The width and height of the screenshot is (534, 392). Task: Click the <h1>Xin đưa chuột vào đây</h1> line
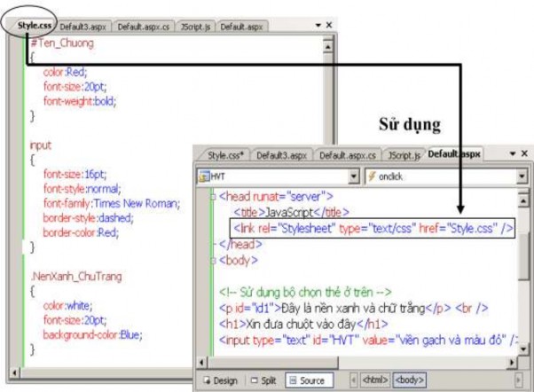pos(303,324)
